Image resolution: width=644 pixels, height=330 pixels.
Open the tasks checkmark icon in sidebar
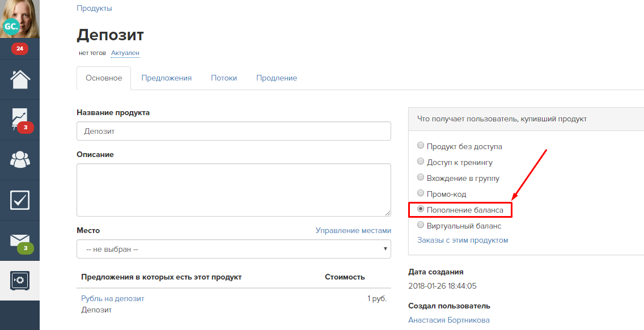[x=20, y=200]
